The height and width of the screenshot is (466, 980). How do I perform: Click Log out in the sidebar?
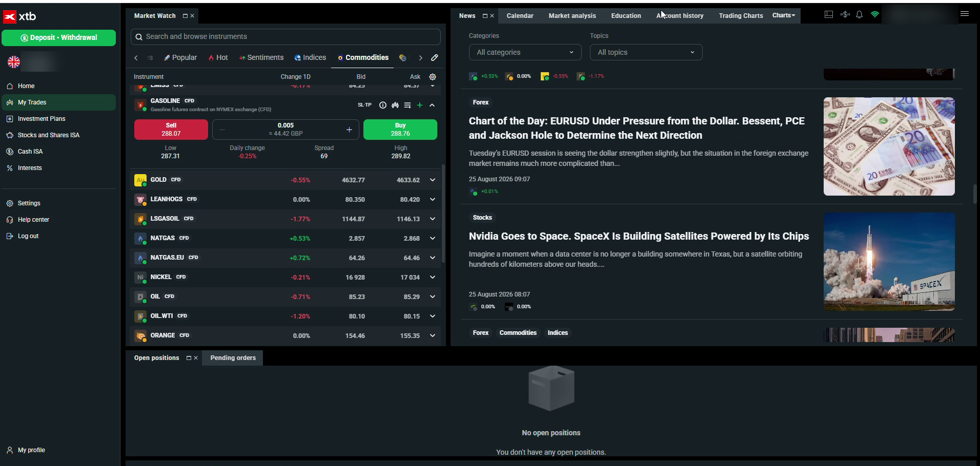point(28,236)
